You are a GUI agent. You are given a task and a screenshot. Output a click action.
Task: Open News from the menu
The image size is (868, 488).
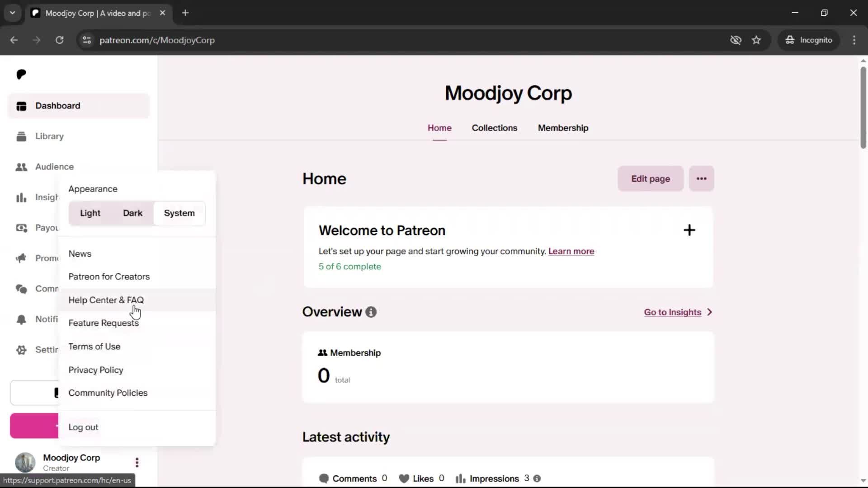(x=137, y=254)
